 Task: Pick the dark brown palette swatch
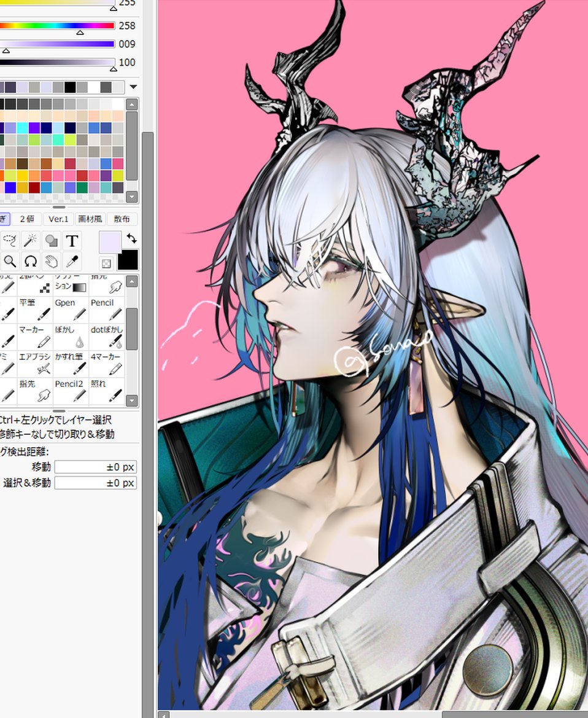point(23,164)
